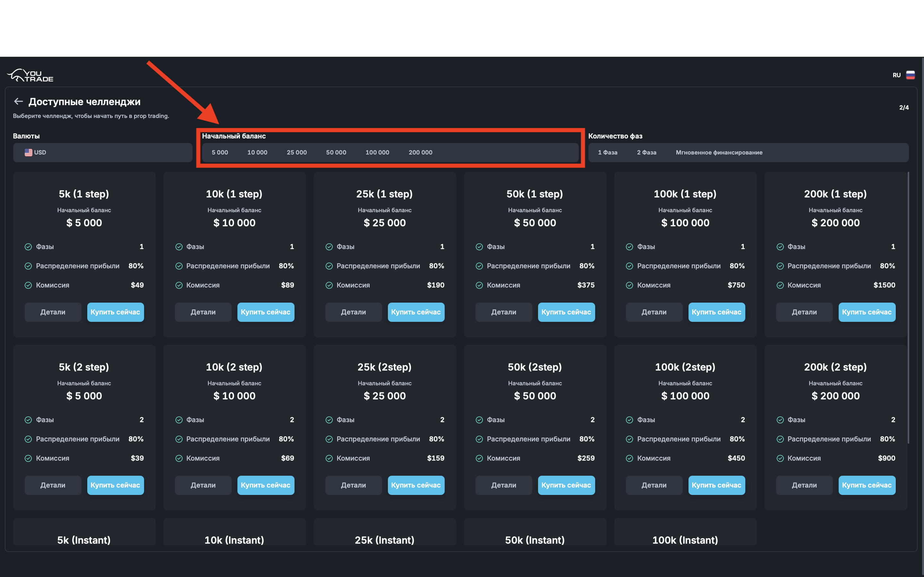Choose the 200 000 balance filter
The image size is (924, 577).
[x=420, y=153]
